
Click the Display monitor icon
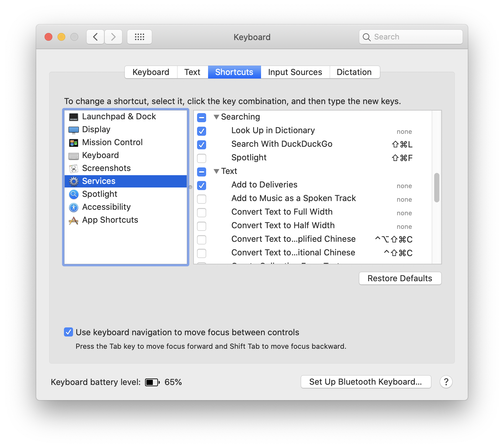[x=74, y=130]
